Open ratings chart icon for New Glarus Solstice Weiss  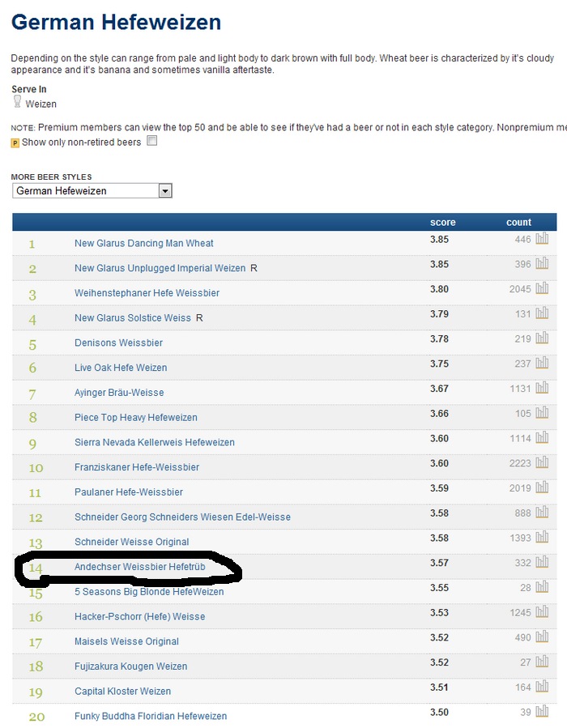click(542, 313)
